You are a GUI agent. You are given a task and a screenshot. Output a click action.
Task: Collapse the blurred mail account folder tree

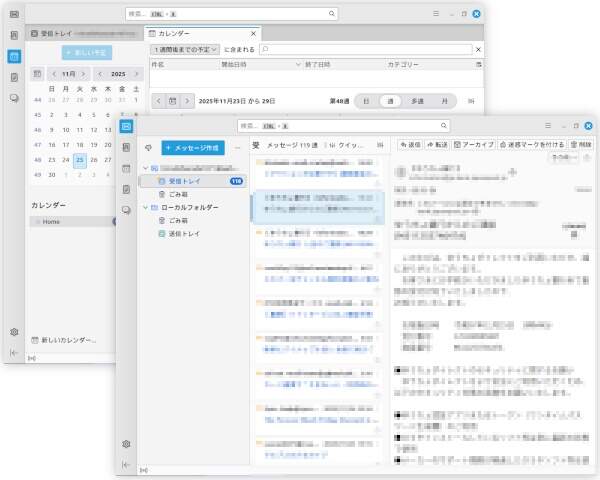145,168
